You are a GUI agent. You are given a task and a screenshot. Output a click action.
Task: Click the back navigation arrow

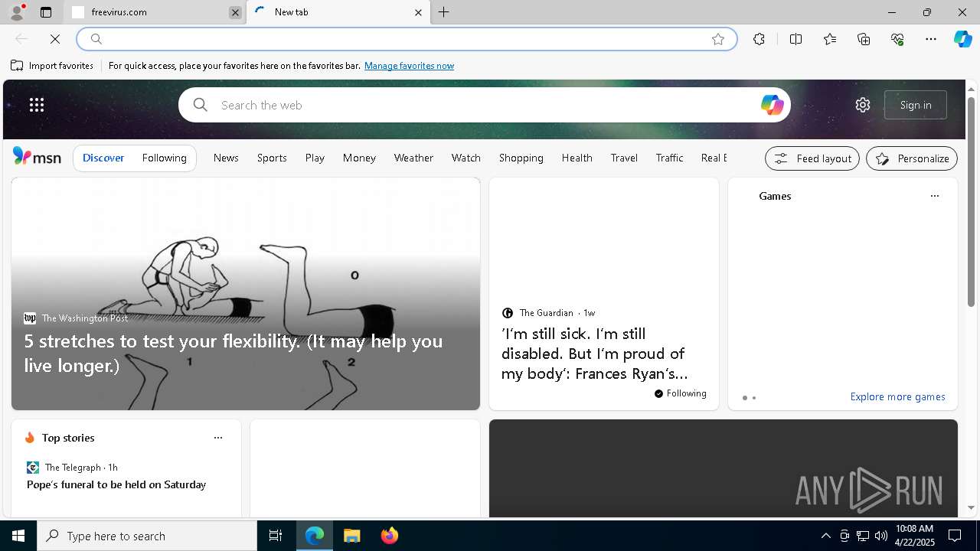pyautogui.click(x=21, y=39)
